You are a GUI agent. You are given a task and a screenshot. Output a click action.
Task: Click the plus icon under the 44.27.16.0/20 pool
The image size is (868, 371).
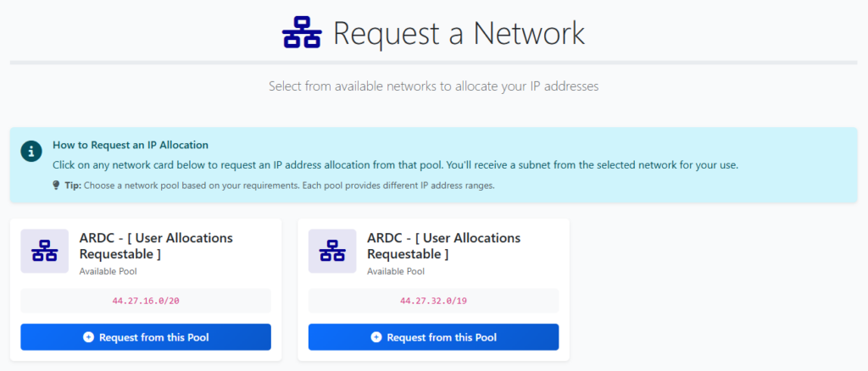(89, 337)
